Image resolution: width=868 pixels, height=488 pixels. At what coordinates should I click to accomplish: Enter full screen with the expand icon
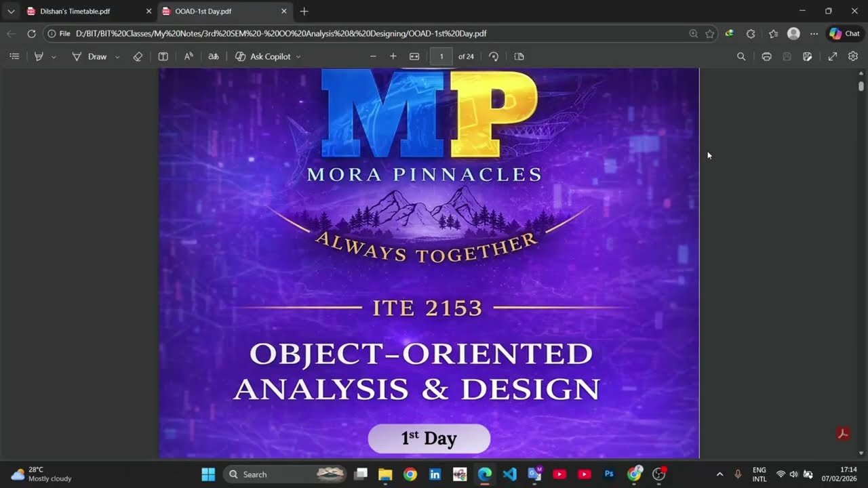click(x=833, y=56)
